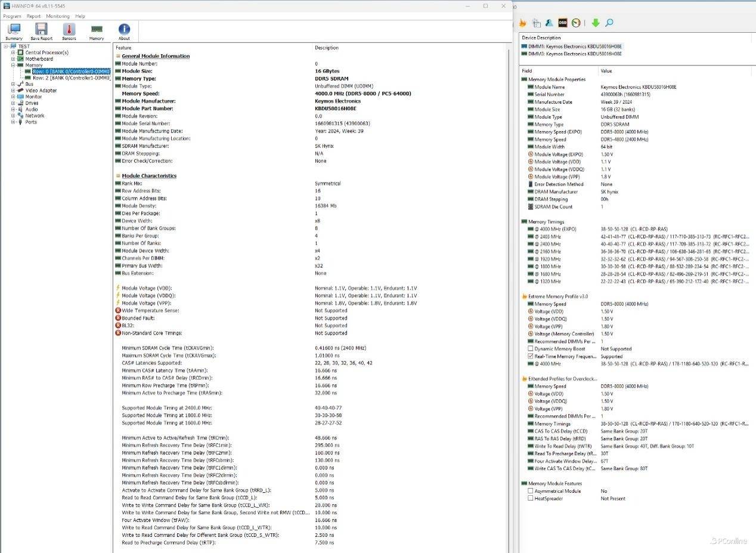Open the Sensors thermometer tool
This screenshot has width=756, height=553.
click(x=69, y=31)
